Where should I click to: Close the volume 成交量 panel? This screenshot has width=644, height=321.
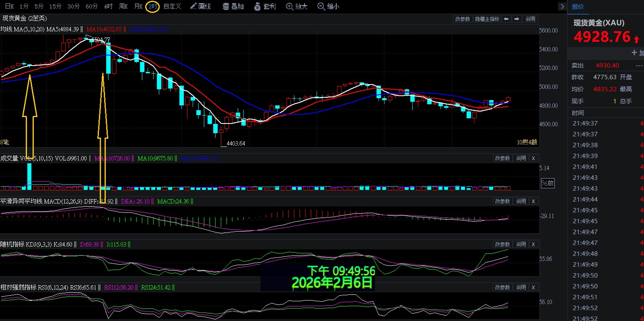[x=533, y=158]
